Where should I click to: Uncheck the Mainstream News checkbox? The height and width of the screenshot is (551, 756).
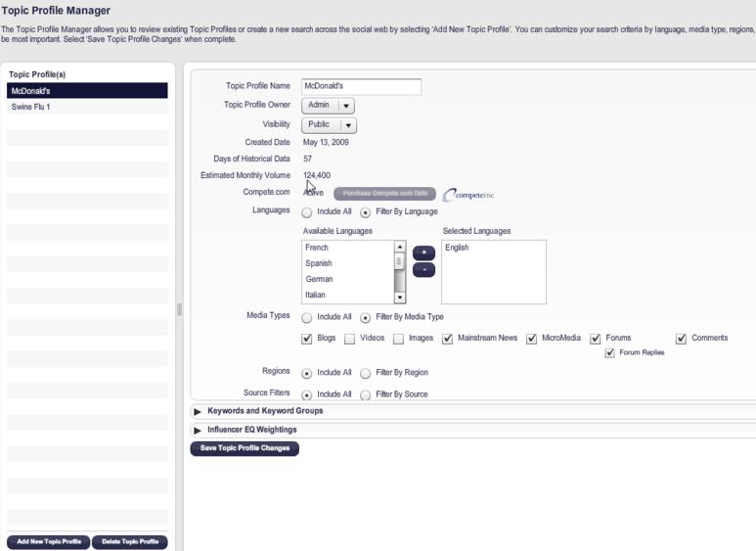coord(447,339)
